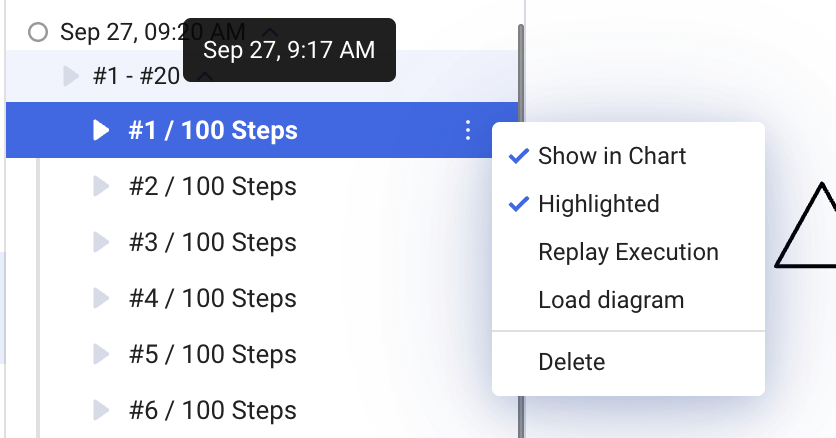Choose Replay Execution from the menu

(x=628, y=252)
